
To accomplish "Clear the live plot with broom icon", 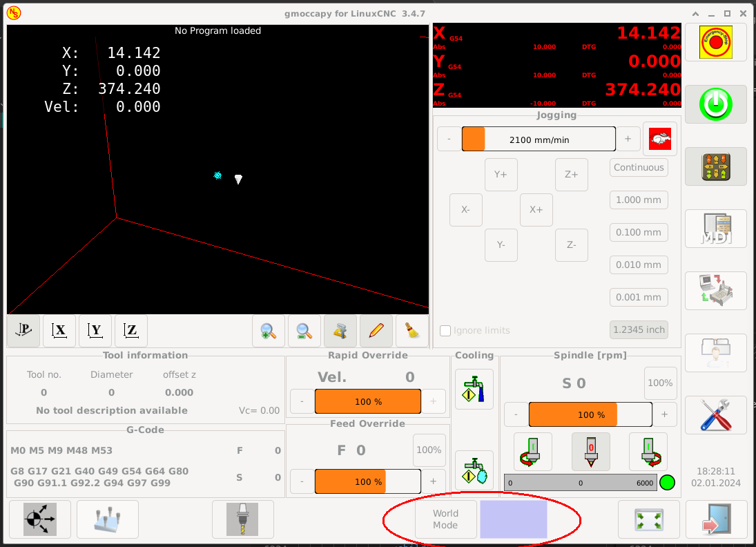I will click(412, 331).
